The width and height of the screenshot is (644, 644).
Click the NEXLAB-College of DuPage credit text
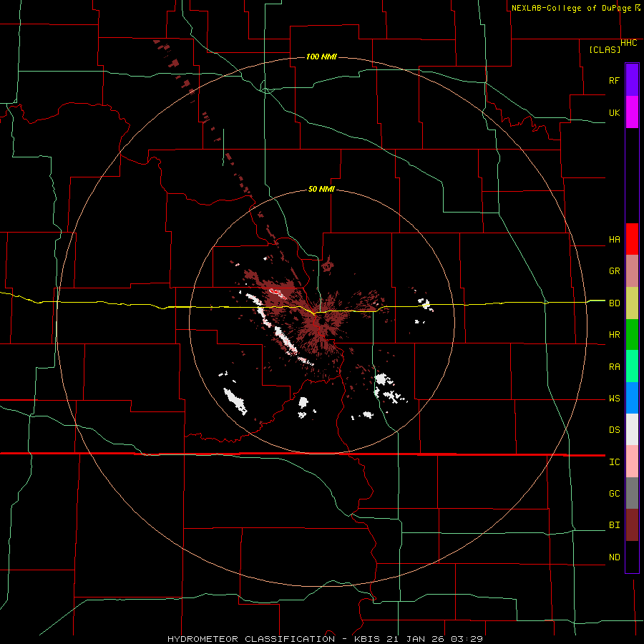[571, 8]
